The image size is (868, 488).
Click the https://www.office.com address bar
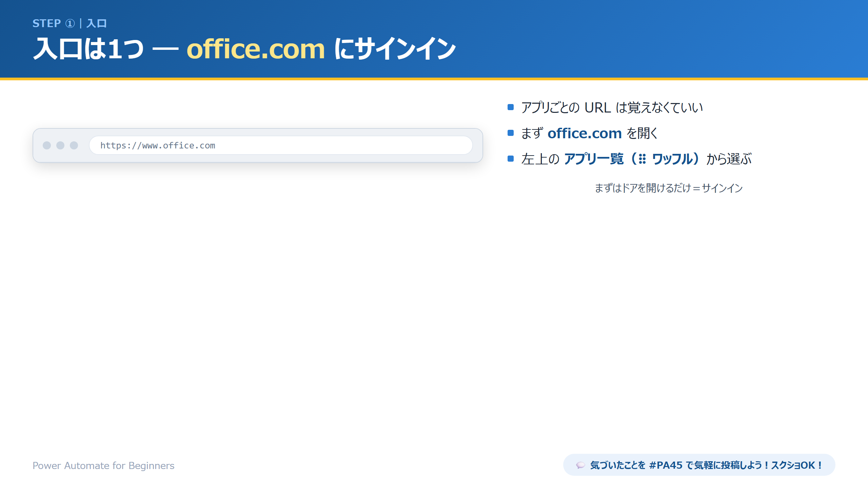click(281, 145)
